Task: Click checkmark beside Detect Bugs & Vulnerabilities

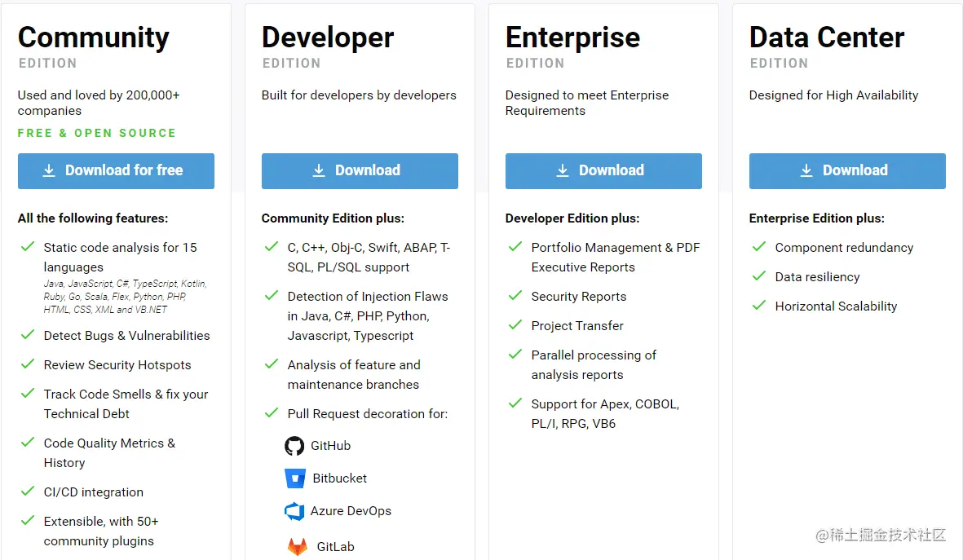Action: point(28,335)
